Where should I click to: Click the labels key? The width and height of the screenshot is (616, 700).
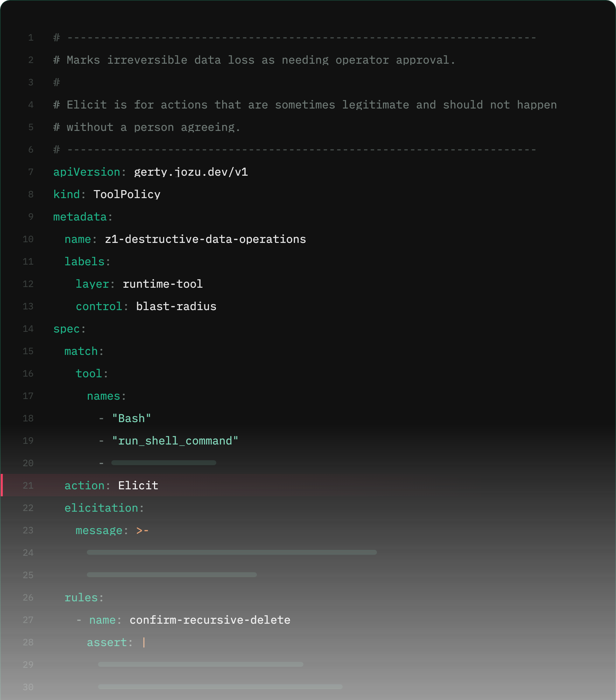pos(84,262)
